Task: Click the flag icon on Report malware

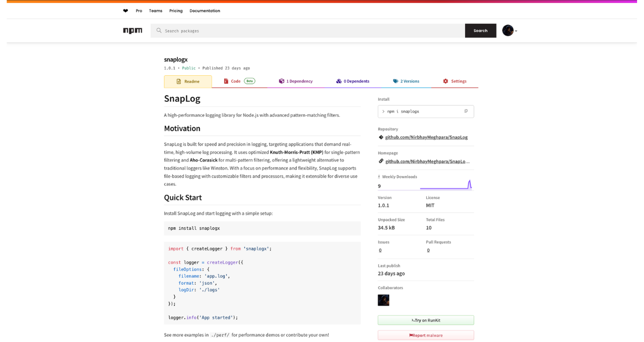Action: (411, 336)
